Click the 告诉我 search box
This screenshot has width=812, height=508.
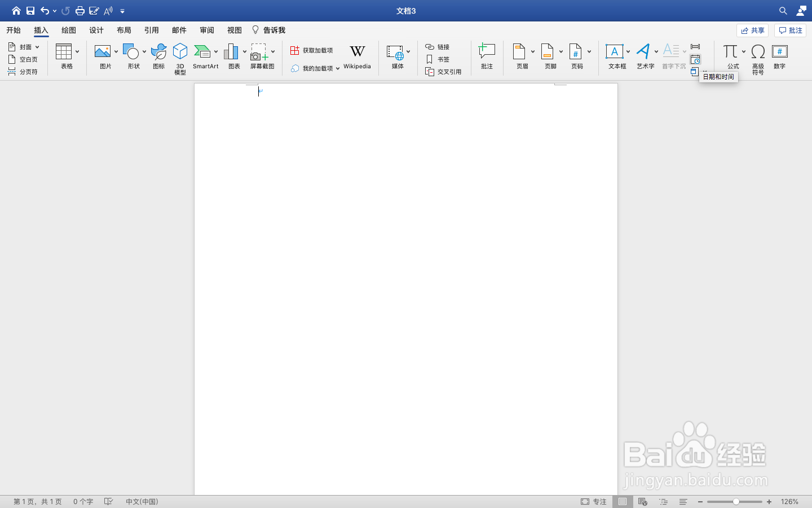(x=268, y=30)
